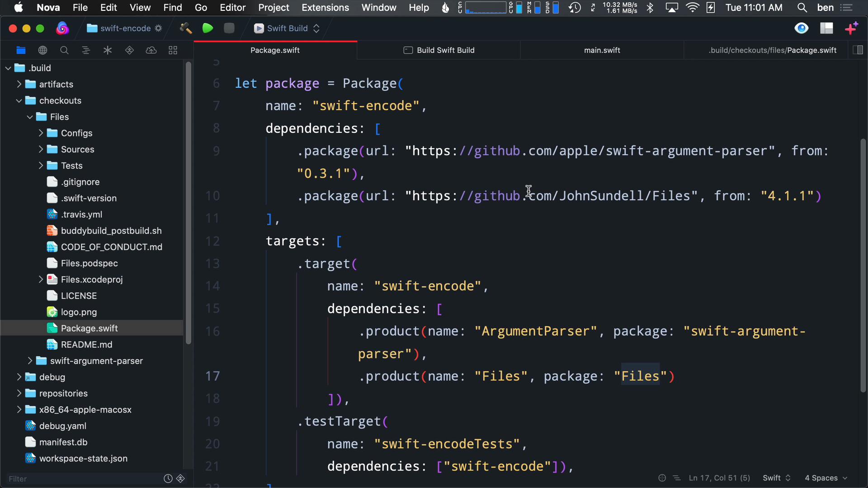
Task: Open the Swift Build task selector
Action: point(287,28)
